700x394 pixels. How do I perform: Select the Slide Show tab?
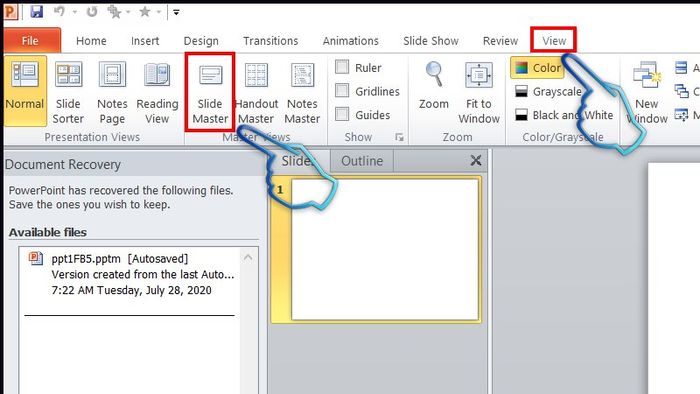point(431,41)
